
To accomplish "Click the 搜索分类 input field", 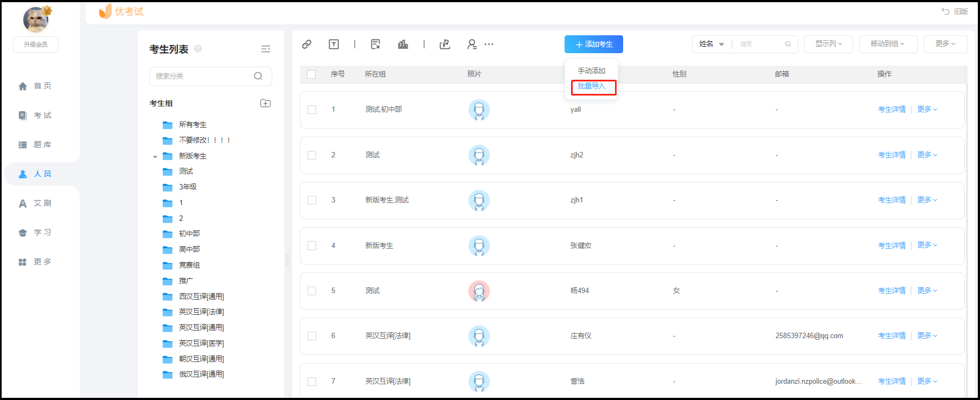I will (x=210, y=77).
